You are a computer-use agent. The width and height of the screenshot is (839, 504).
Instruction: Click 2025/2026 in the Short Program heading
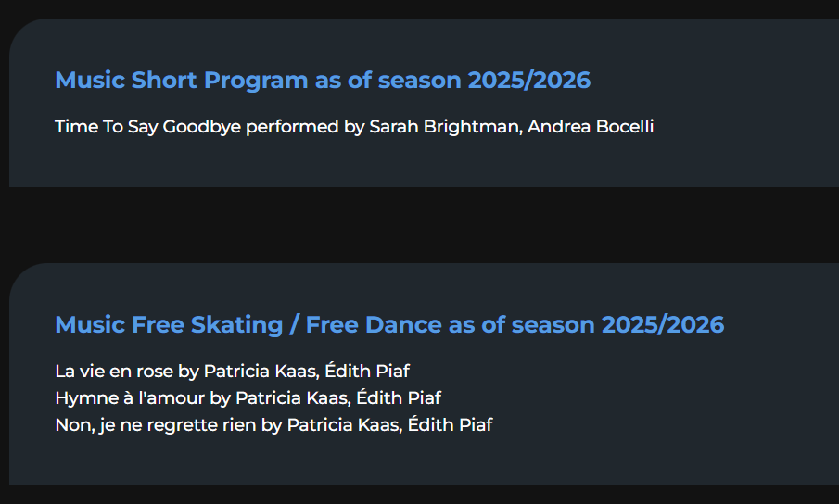coord(528,81)
